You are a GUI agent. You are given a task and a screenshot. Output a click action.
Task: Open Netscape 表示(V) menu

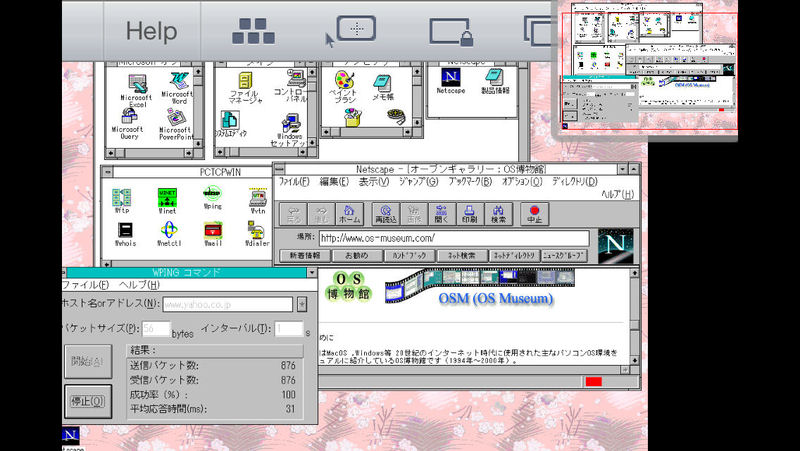tap(373, 182)
